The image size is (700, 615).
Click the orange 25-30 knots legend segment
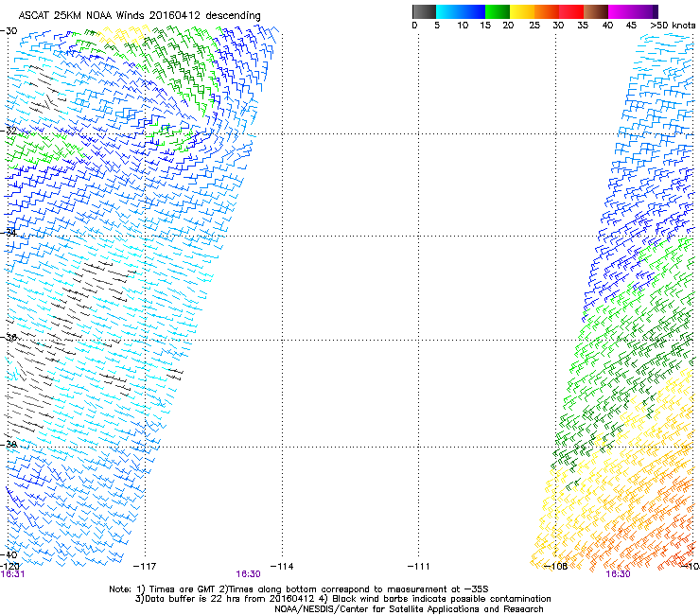(x=546, y=11)
